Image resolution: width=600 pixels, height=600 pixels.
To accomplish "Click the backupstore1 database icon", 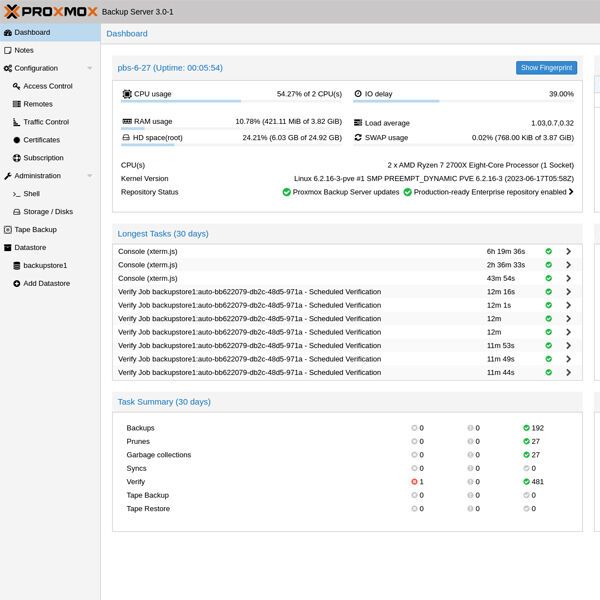I will [x=16, y=266].
